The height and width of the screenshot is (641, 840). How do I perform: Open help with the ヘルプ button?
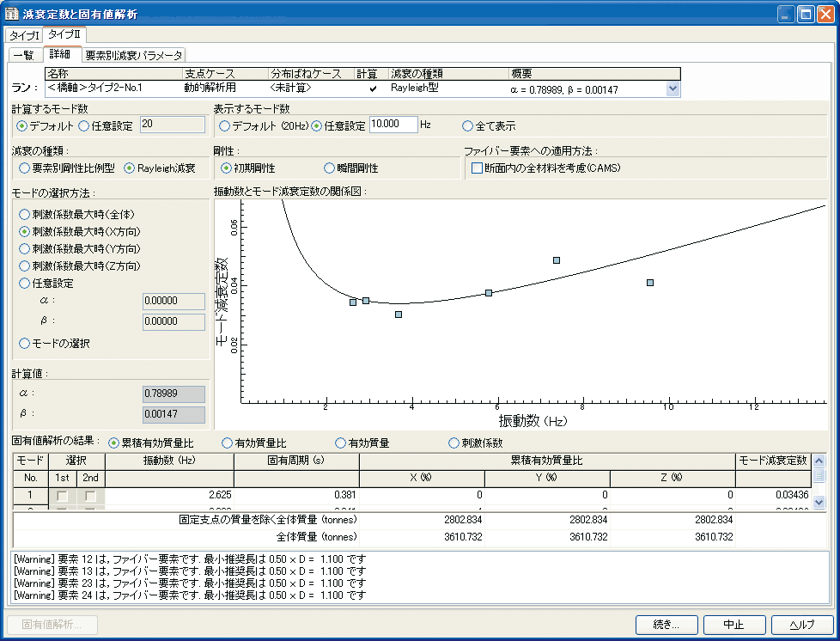(802, 625)
